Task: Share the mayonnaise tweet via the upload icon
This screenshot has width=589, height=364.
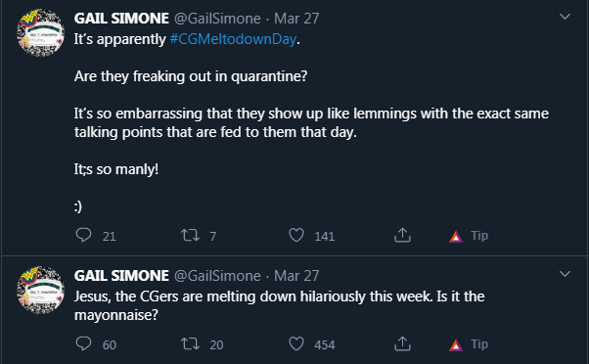Action: (x=402, y=343)
